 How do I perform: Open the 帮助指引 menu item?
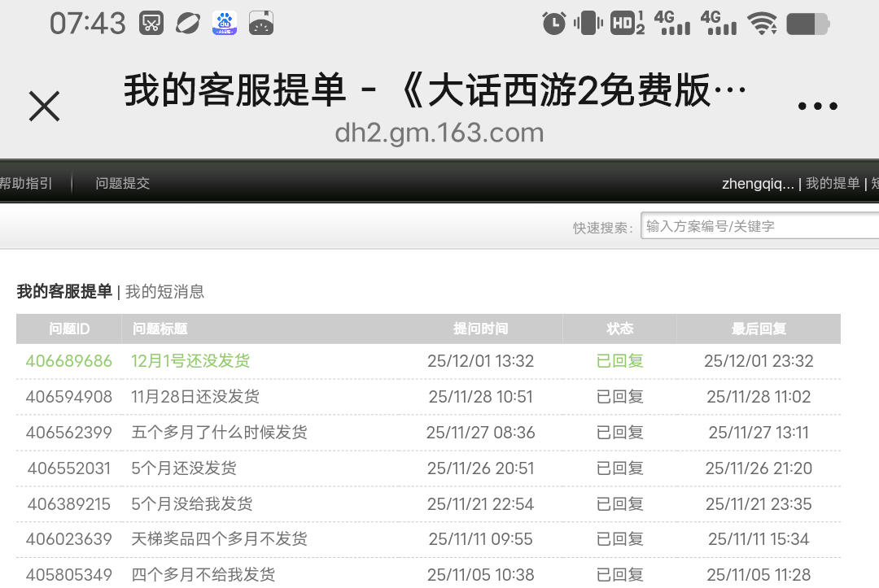point(26,184)
